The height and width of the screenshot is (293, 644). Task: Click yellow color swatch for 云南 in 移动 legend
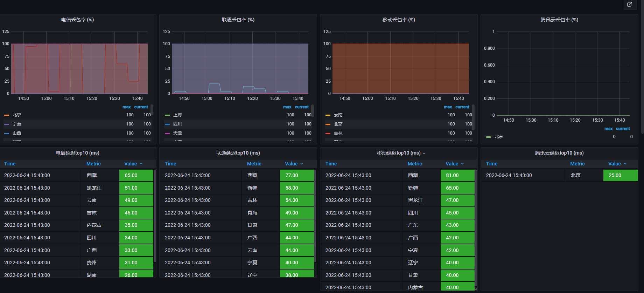click(328, 115)
